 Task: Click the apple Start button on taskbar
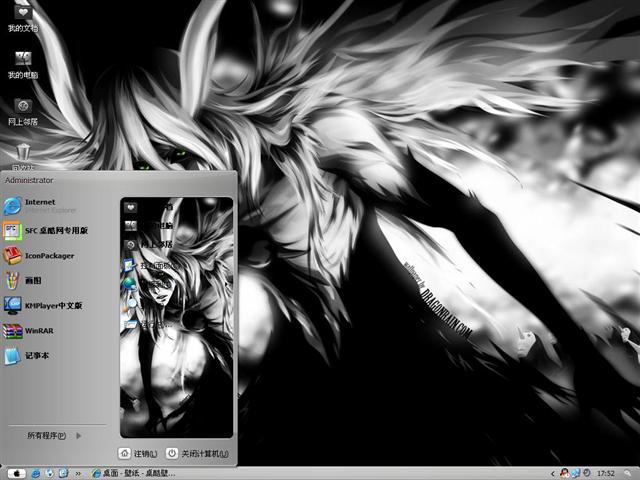(x=16, y=473)
